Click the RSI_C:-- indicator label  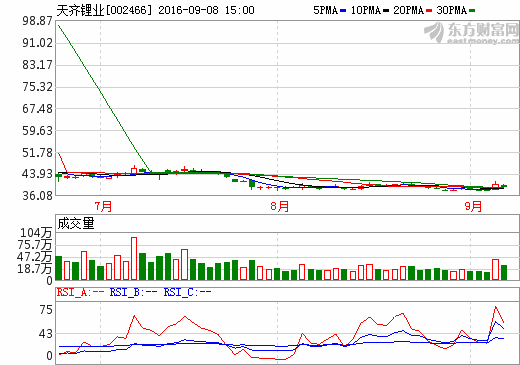click(187, 292)
